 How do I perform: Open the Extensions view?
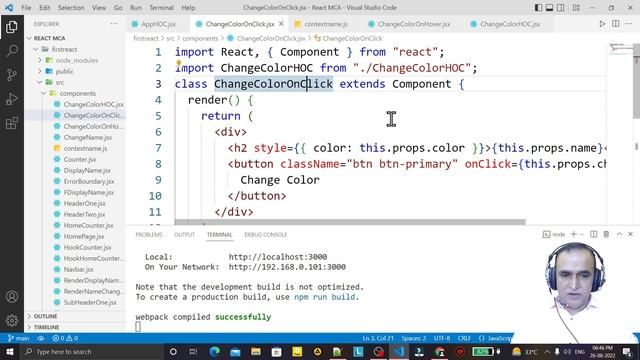click(12, 123)
